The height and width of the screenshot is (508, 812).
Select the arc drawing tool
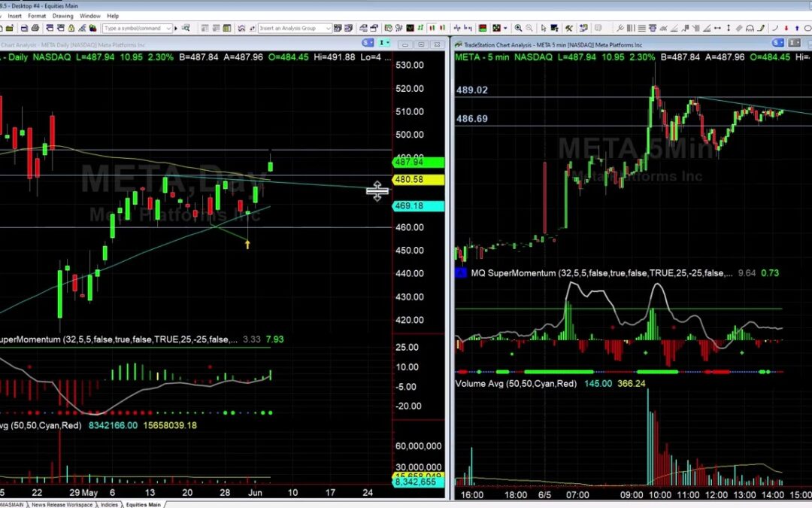(x=774, y=28)
